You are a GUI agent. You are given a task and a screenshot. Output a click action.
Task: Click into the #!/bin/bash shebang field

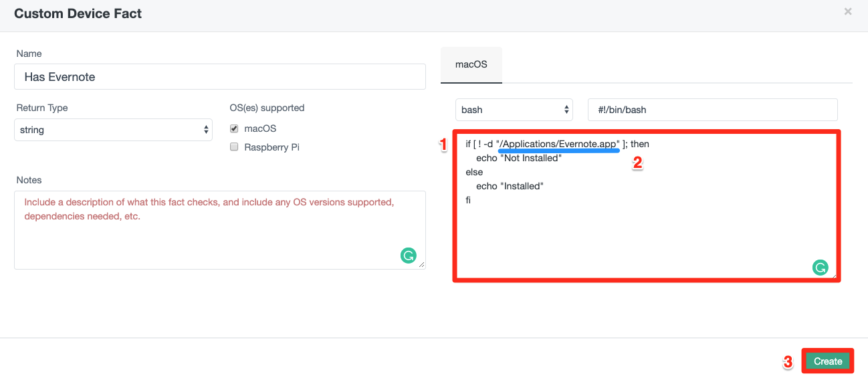pyautogui.click(x=712, y=110)
